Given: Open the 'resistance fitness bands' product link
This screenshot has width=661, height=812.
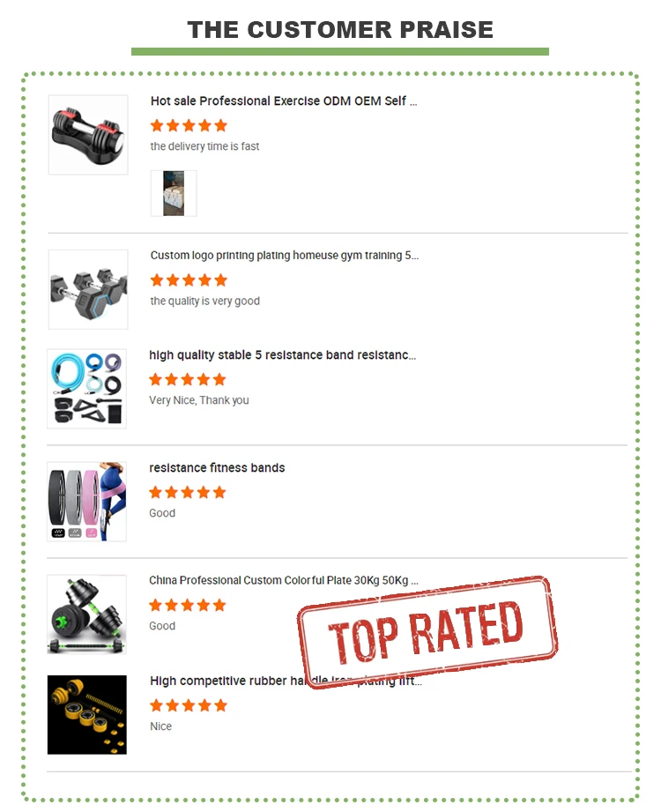Looking at the screenshot, I should 217,467.
